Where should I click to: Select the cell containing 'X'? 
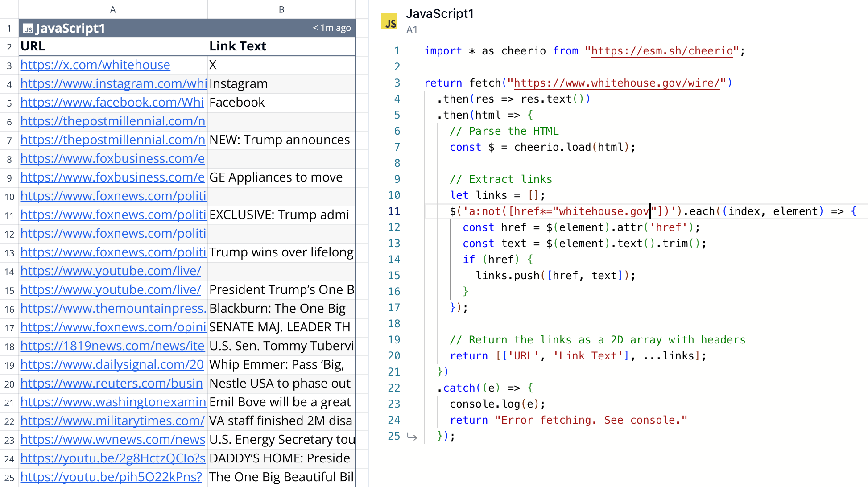coord(281,65)
